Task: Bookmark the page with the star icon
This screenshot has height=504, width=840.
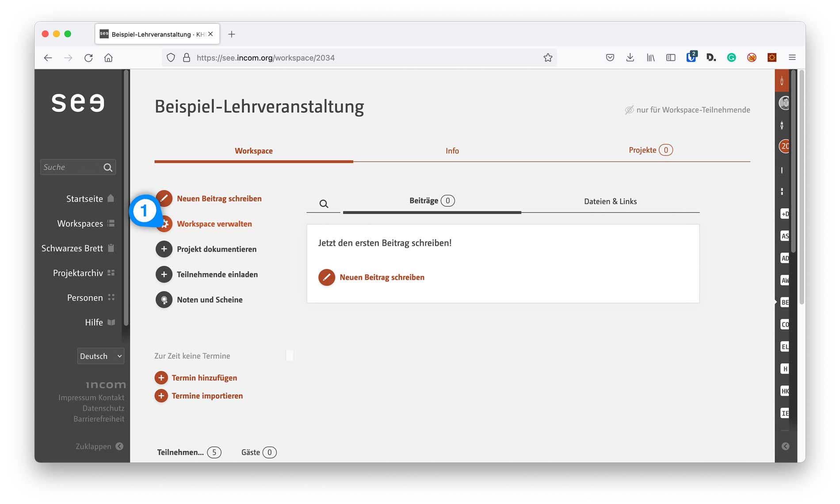Action: tap(548, 58)
